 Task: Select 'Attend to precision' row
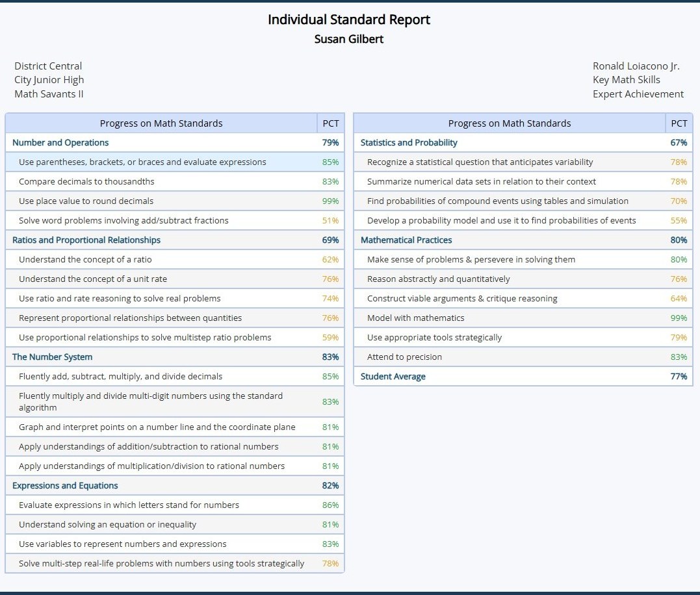523,357
